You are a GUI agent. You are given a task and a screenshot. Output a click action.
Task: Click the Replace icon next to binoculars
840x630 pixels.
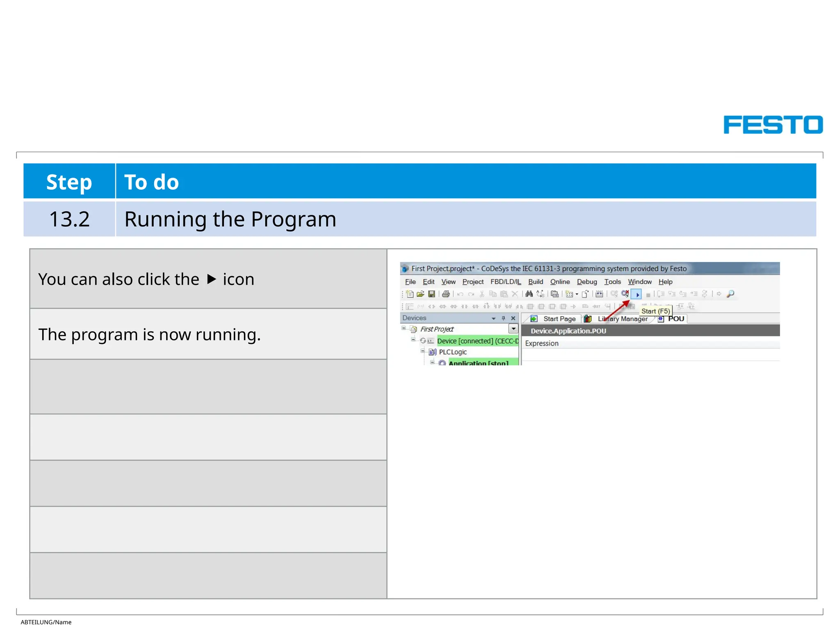click(541, 294)
